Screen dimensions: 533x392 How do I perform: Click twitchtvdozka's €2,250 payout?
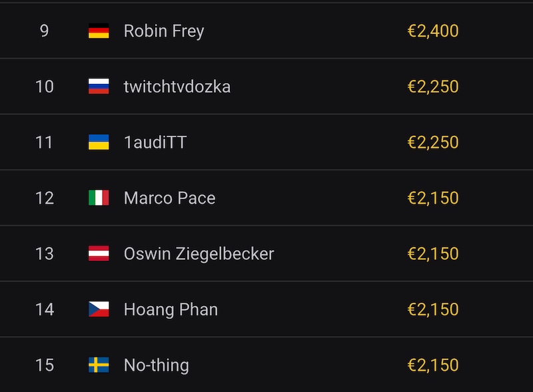432,87
